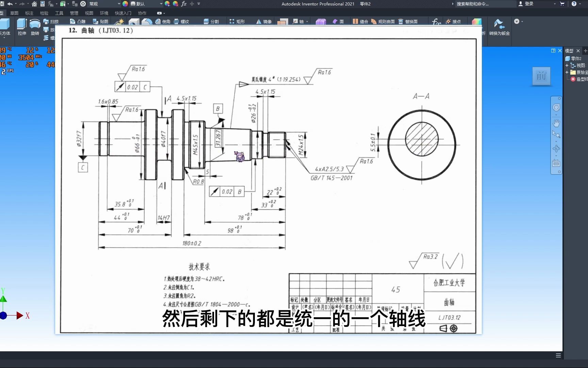This screenshot has height=368, width=588.
Task: Activate the Orbit tool in navigation bar
Action: coord(557,149)
